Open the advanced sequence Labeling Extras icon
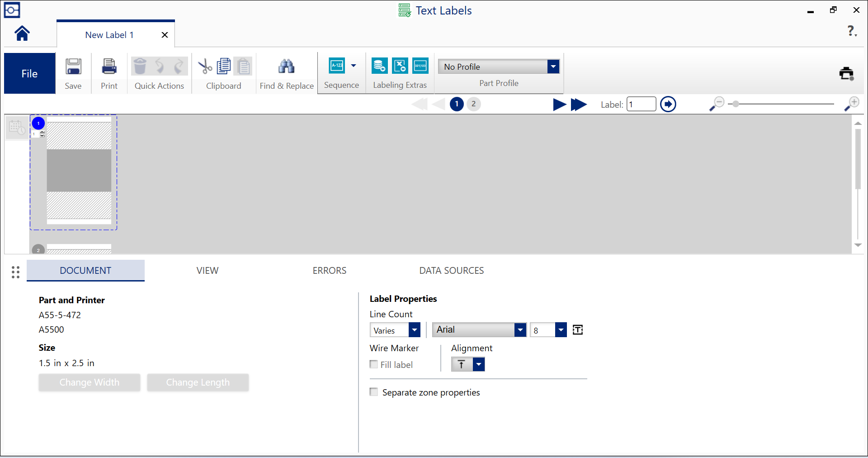The height and width of the screenshot is (458, 868). click(x=420, y=66)
